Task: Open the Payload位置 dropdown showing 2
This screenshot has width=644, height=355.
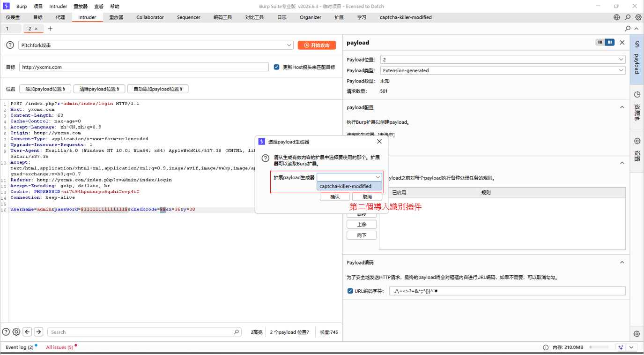Action: [503, 60]
